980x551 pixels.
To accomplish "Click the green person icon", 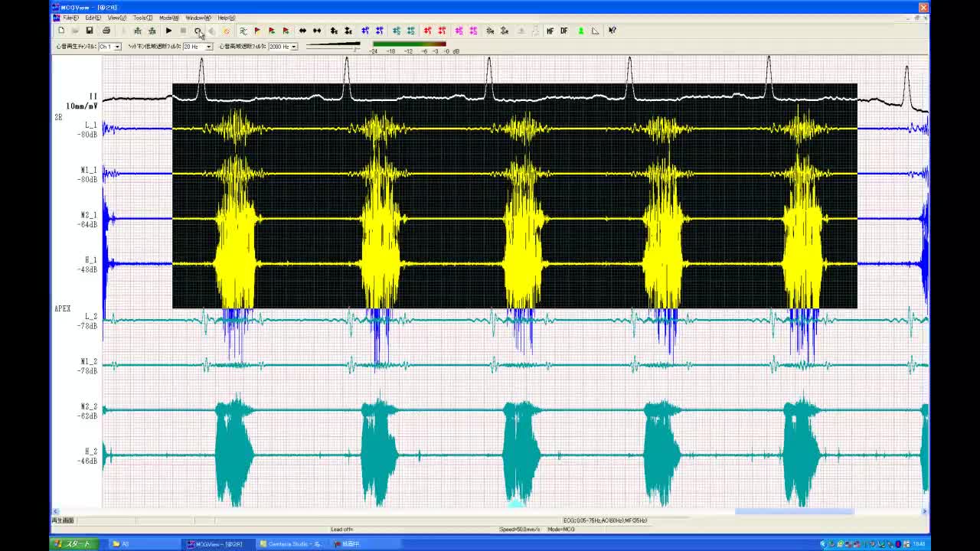I will tap(580, 31).
